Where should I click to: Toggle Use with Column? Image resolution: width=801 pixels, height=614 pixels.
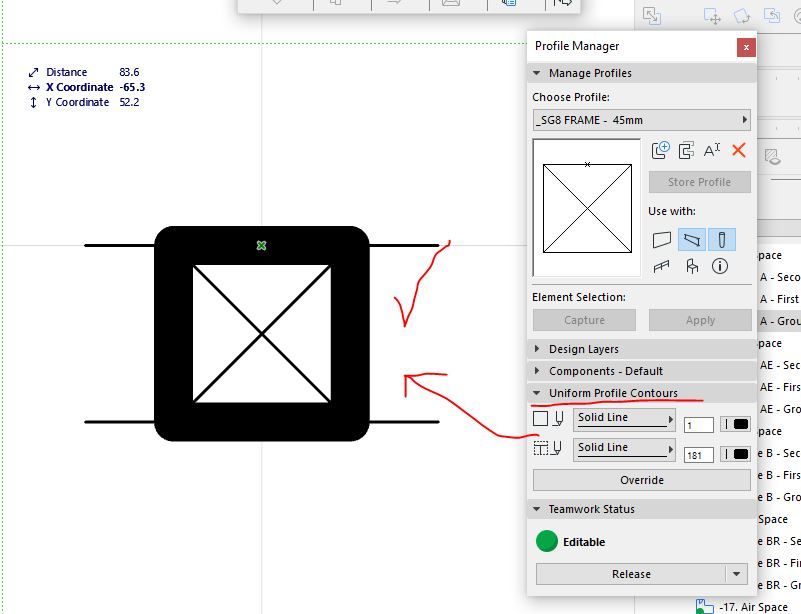pyautogui.click(x=722, y=240)
